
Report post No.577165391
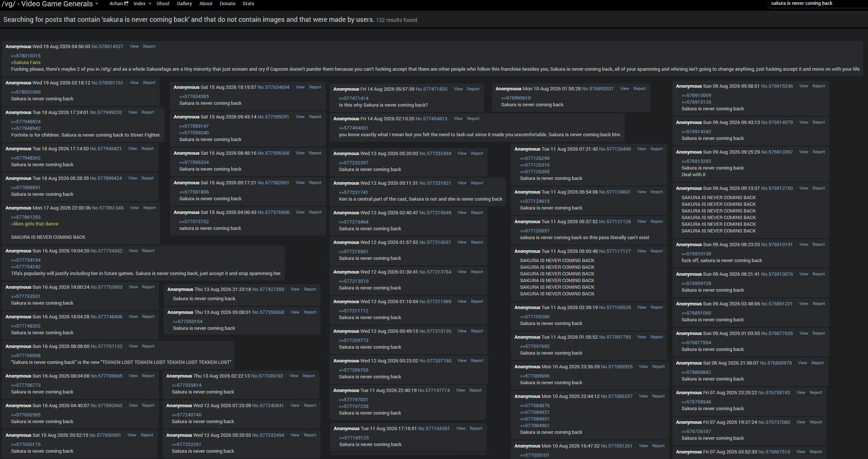point(476,428)
